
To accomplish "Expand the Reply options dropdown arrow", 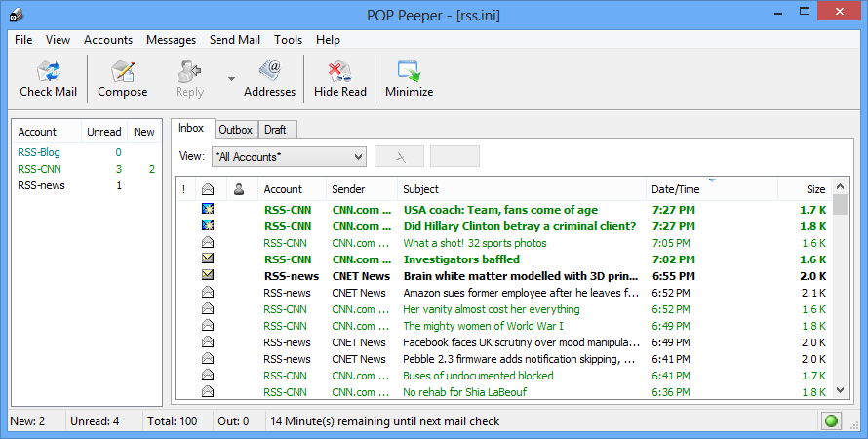I will (x=231, y=79).
